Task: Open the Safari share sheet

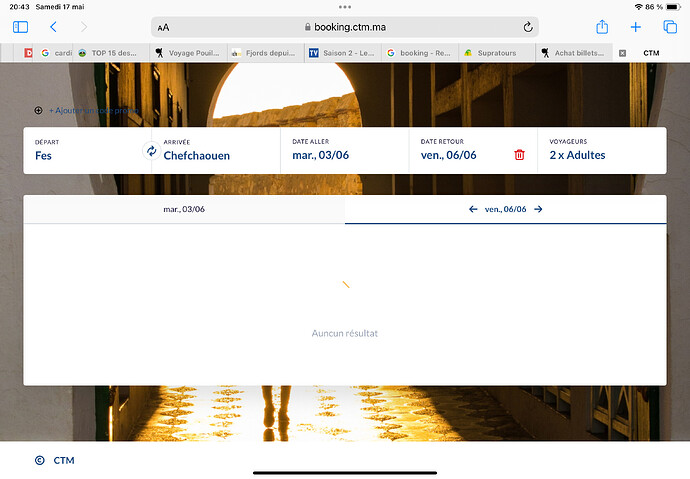Action: 602,27
